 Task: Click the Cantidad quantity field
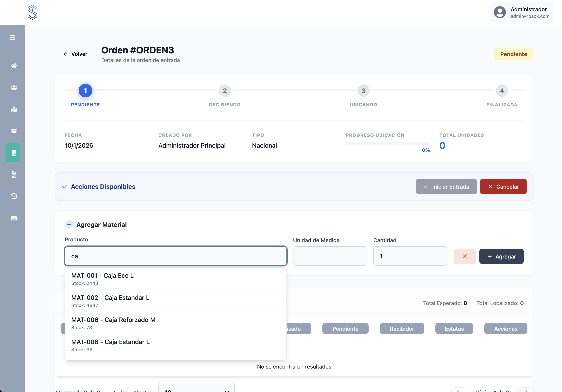click(410, 256)
